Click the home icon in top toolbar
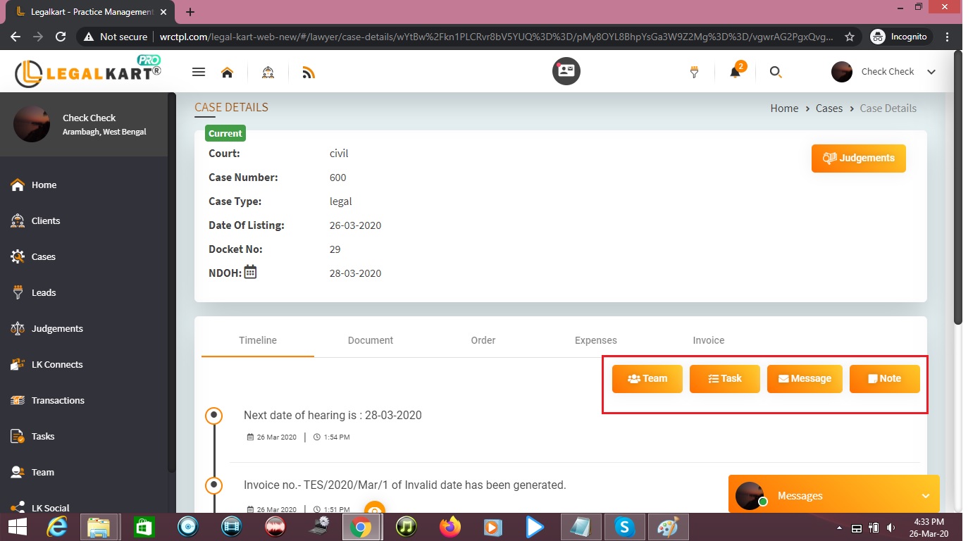Image resolution: width=980 pixels, height=541 pixels. [x=227, y=72]
